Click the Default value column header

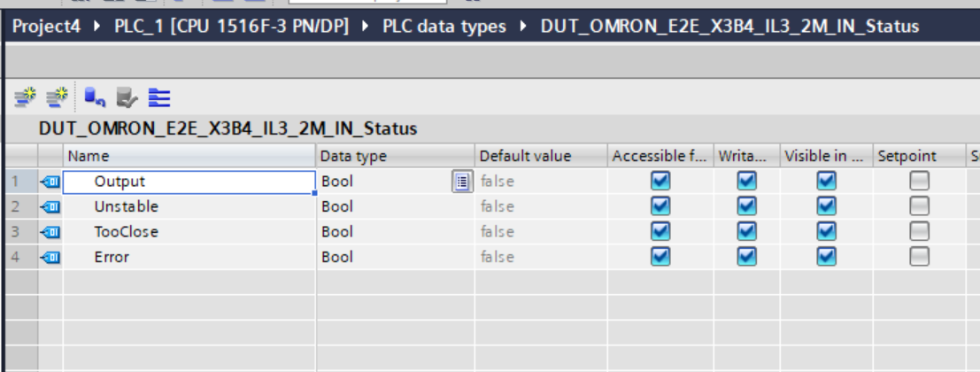point(541,156)
